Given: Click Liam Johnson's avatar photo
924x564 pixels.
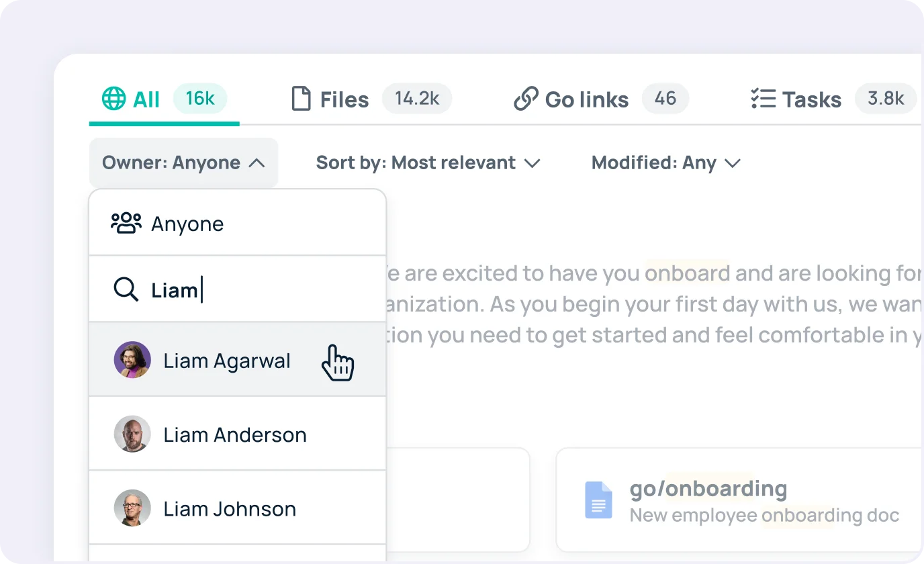Looking at the screenshot, I should [132, 508].
